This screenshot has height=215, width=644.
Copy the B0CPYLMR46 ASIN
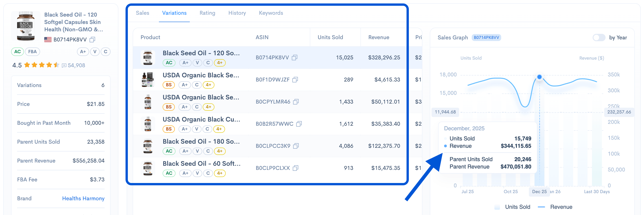[296, 102]
